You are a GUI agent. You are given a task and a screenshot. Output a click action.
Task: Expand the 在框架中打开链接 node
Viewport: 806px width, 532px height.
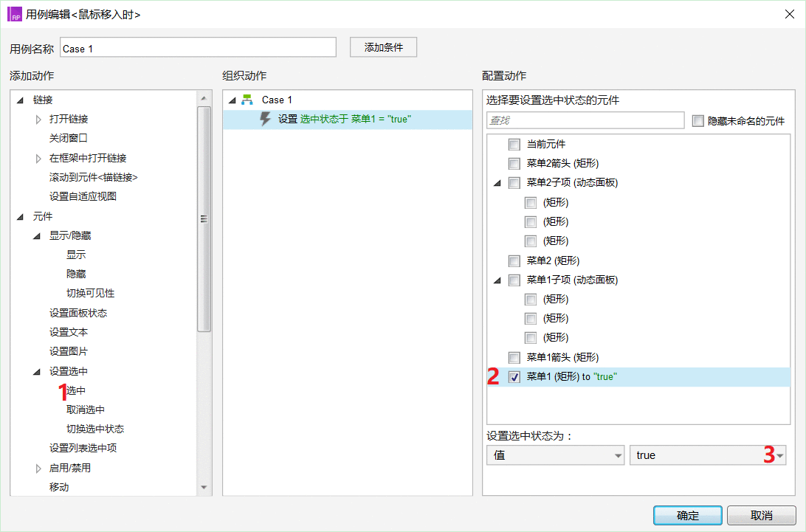click(x=38, y=159)
